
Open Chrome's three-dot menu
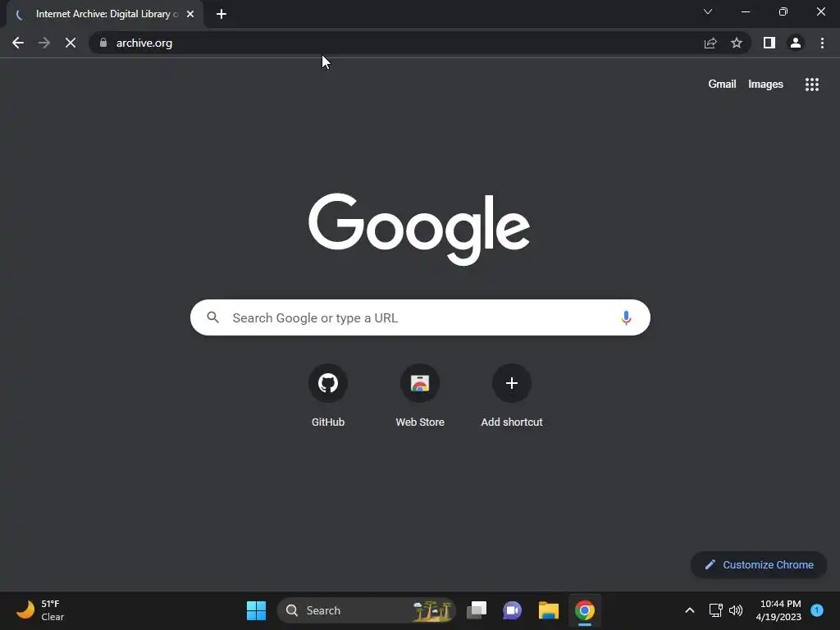coord(822,43)
